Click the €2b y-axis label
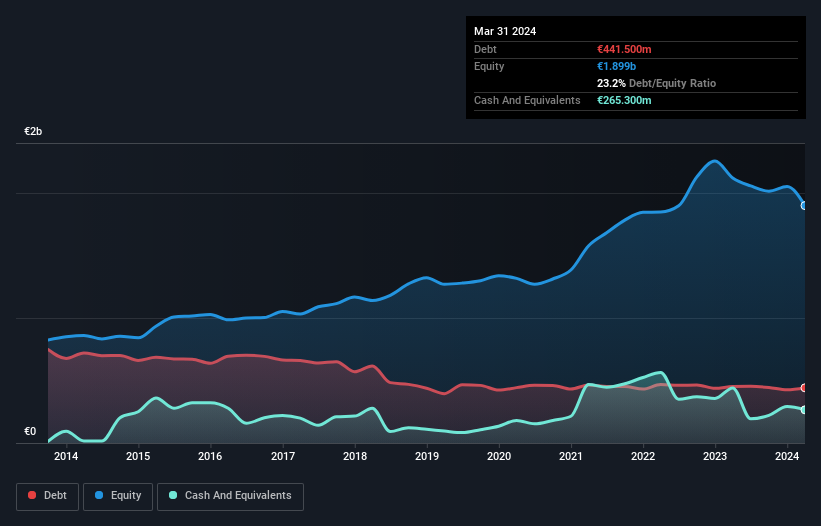This screenshot has height=526, width=821. 34,132
